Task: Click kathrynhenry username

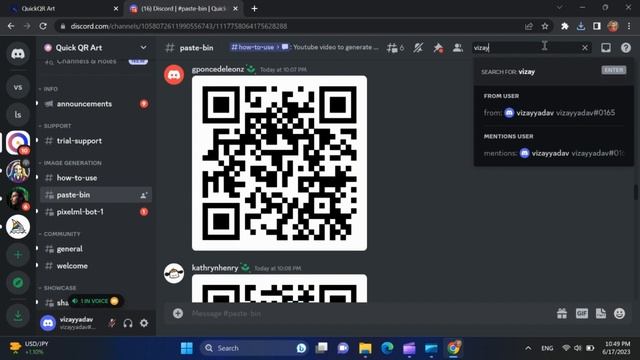Action: tap(215, 268)
